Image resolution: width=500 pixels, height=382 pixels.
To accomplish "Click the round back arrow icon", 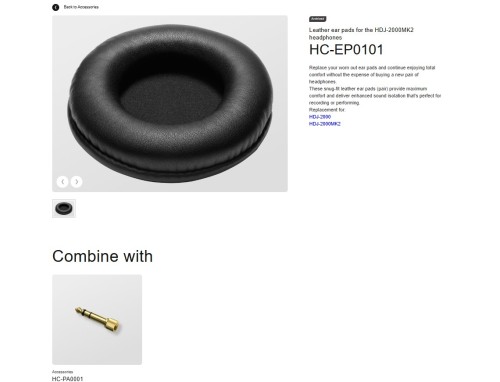I will coord(56,7).
